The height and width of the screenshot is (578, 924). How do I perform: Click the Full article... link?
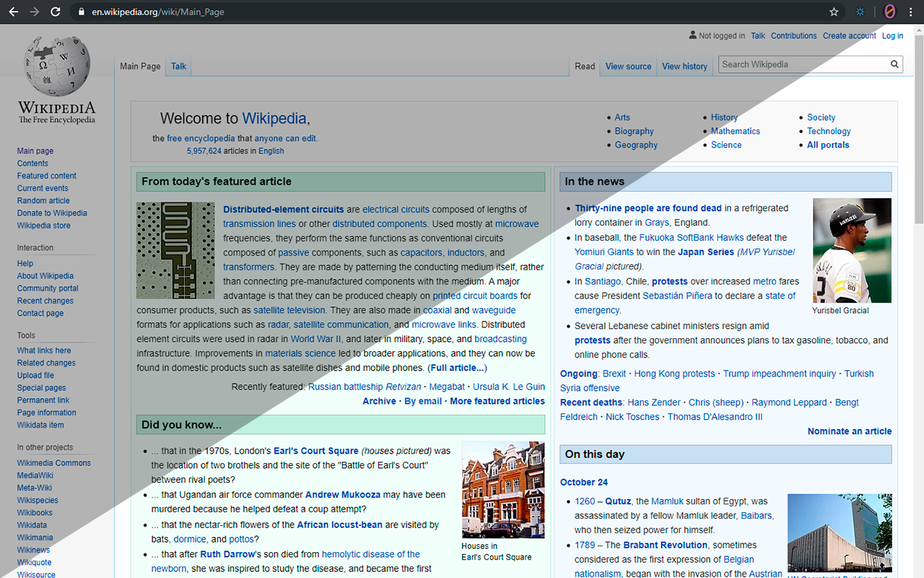click(x=458, y=368)
